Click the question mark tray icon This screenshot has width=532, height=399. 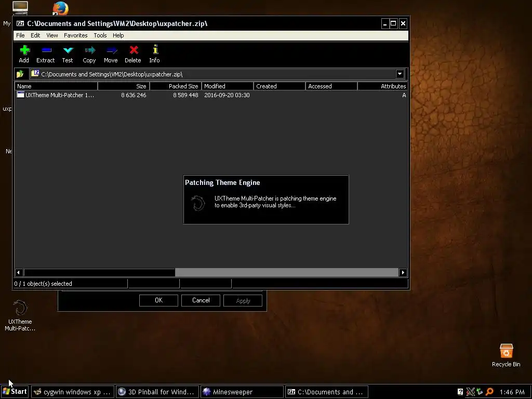460,392
